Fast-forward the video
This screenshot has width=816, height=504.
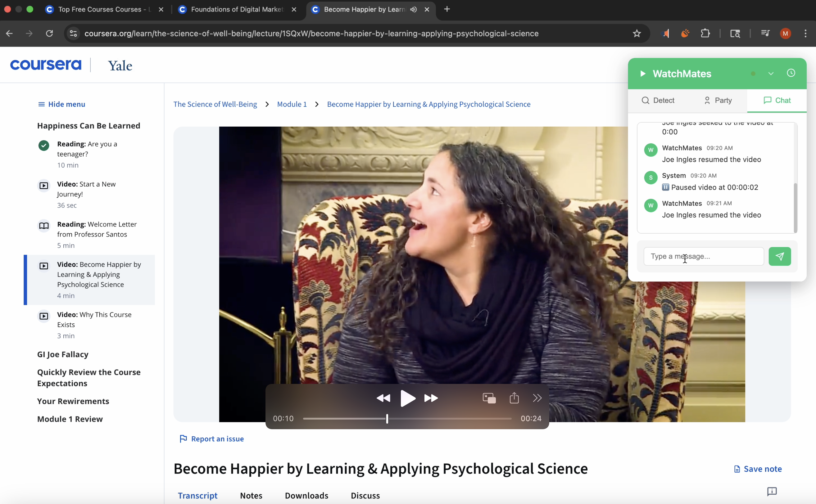click(431, 398)
